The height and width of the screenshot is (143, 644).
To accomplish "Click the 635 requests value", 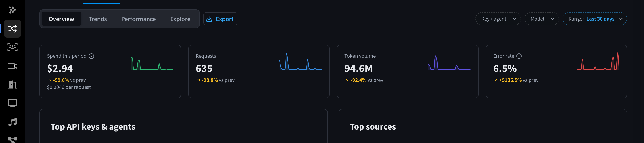I will 204,69.
